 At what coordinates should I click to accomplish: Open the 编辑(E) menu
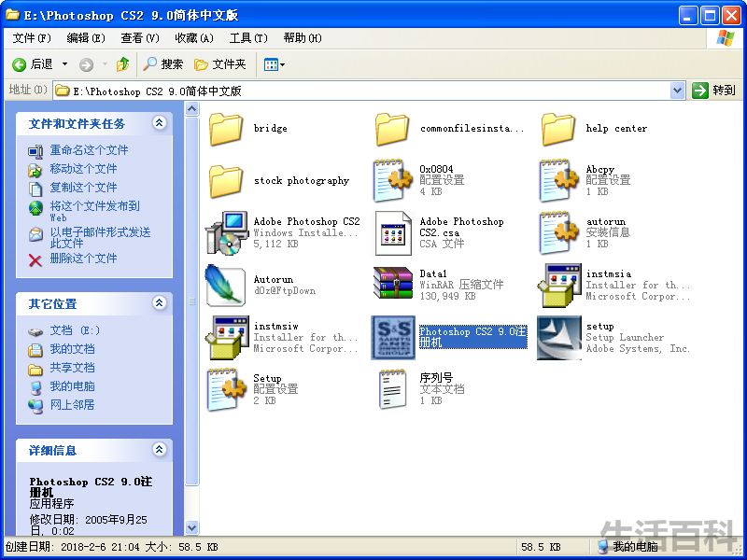[86, 38]
